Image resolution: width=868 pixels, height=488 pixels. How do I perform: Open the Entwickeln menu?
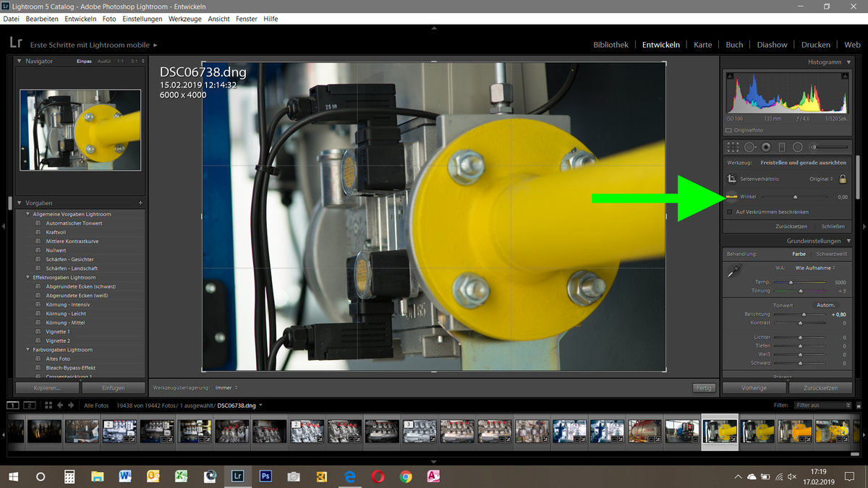click(x=80, y=19)
